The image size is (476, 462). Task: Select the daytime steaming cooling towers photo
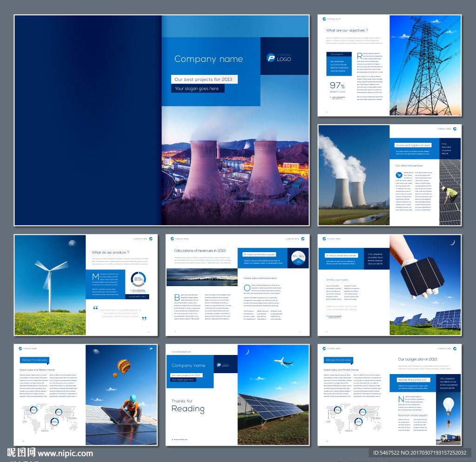click(x=354, y=175)
